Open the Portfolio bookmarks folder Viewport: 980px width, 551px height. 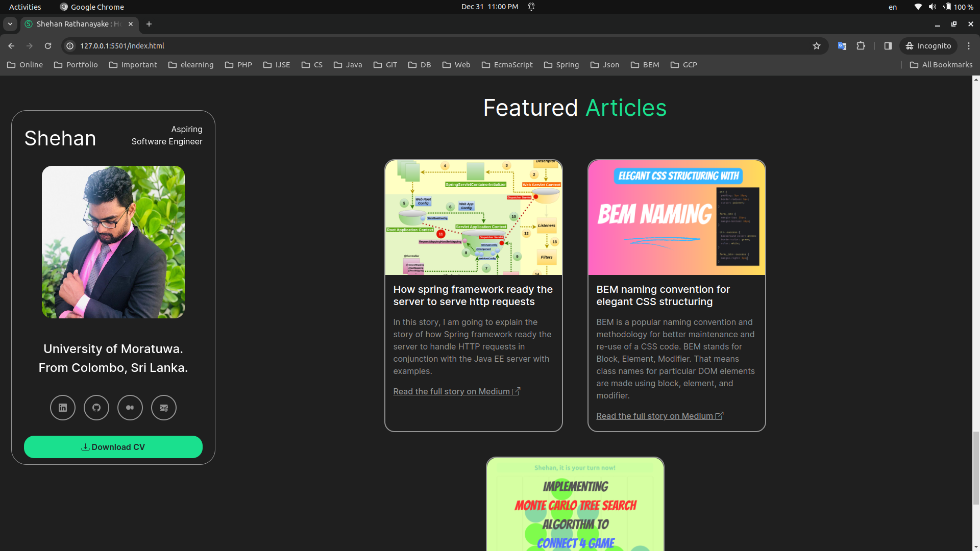click(76, 65)
